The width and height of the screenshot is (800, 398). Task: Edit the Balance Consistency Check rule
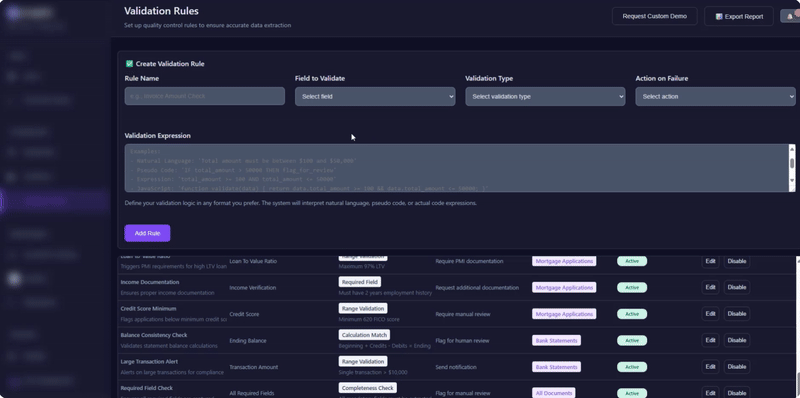coord(710,340)
